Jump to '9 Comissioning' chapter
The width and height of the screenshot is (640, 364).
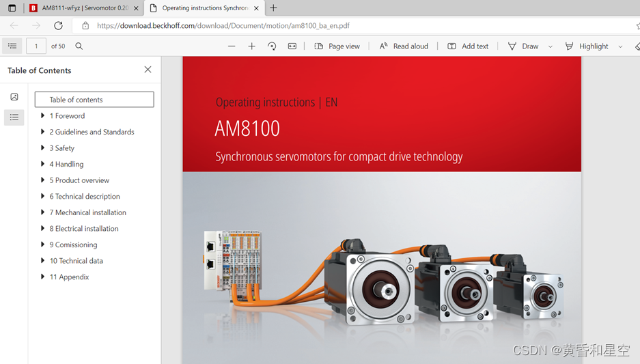coord(74,245)
